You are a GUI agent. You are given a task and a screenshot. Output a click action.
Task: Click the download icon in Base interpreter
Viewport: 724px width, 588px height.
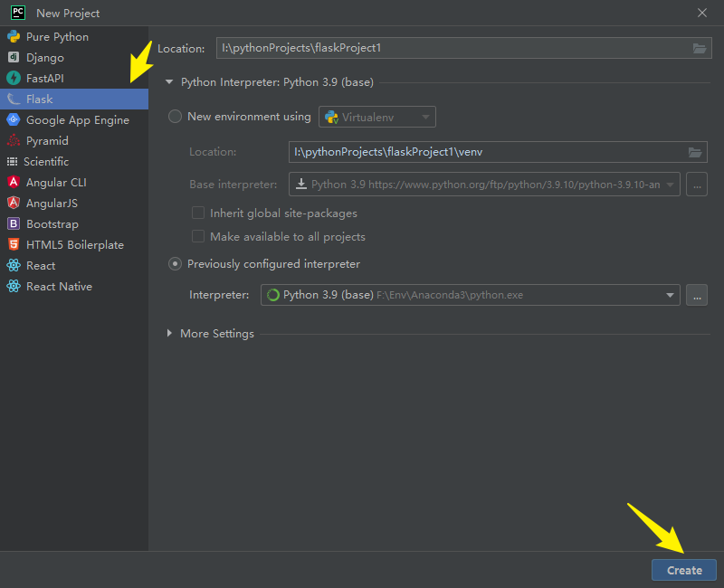coord(301,185)
